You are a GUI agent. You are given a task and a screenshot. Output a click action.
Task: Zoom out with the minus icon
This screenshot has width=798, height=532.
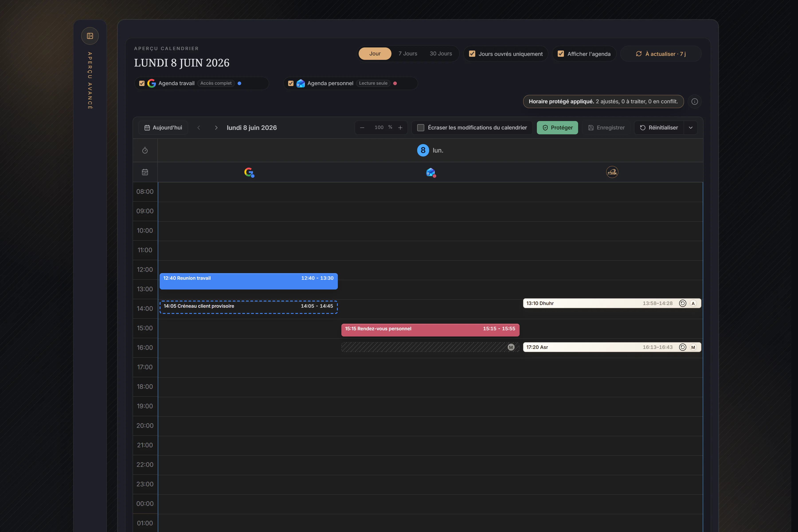click(x=362, y=128)
